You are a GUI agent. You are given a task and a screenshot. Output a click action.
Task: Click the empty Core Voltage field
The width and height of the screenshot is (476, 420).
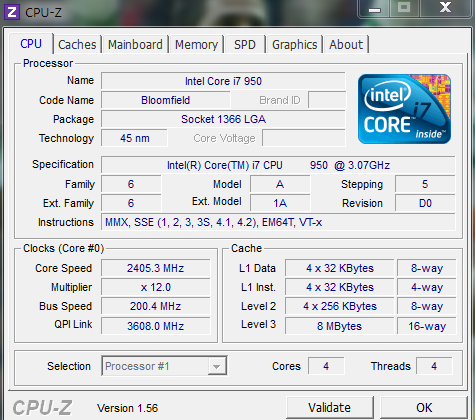304,138
